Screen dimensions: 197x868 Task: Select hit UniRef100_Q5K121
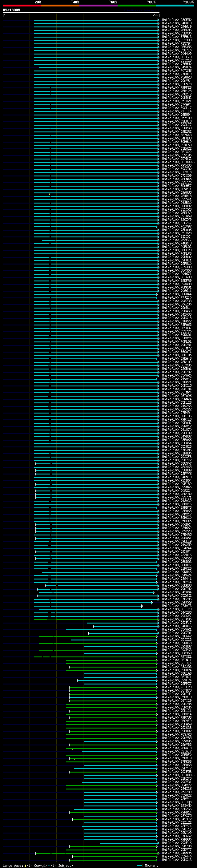[x=177, y=711]
